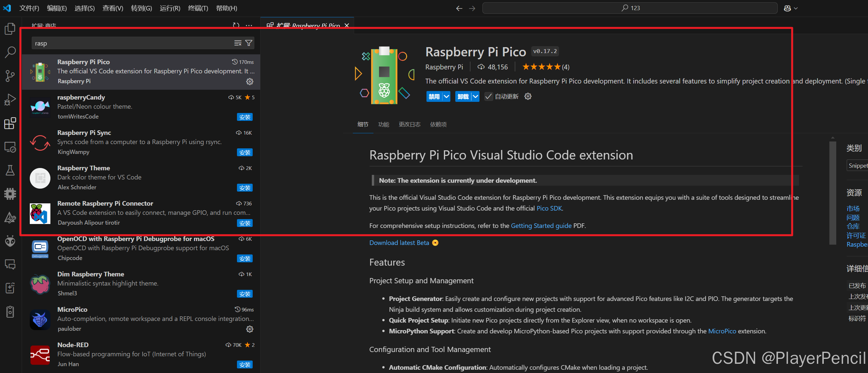Open the Search view in activity bar

click(10, 52)
